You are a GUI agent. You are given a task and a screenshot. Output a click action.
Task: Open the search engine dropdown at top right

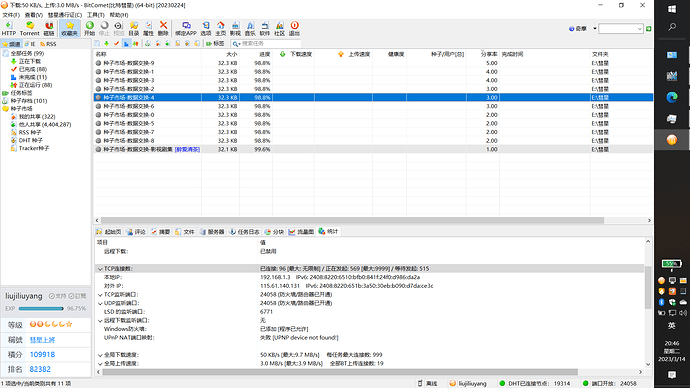pyautogui.click(x=595, y=29)
